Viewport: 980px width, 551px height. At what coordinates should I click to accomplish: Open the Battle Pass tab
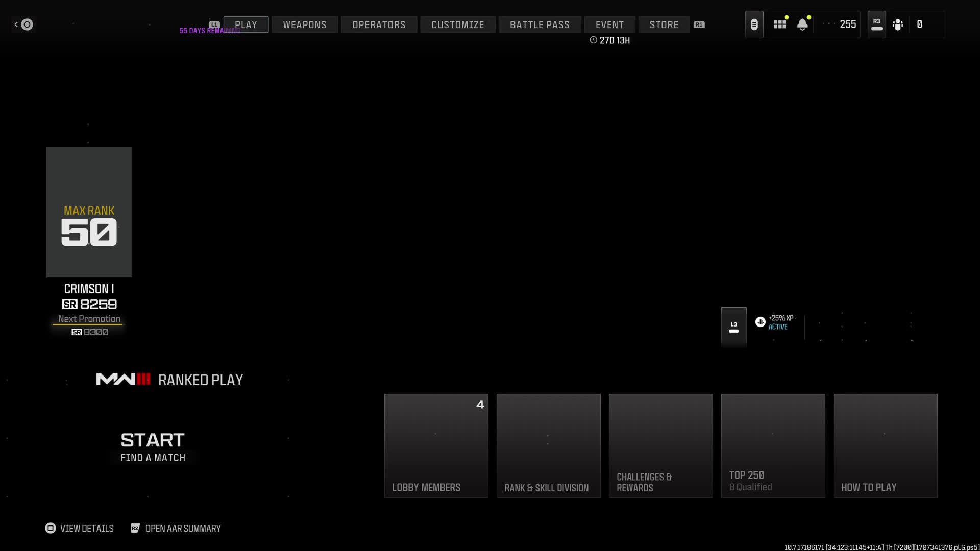540,24
